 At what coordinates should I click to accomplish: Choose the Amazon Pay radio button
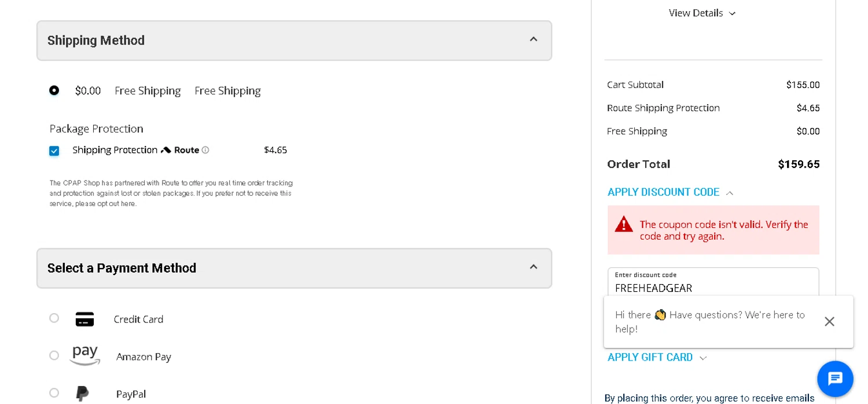click(54, 355)
